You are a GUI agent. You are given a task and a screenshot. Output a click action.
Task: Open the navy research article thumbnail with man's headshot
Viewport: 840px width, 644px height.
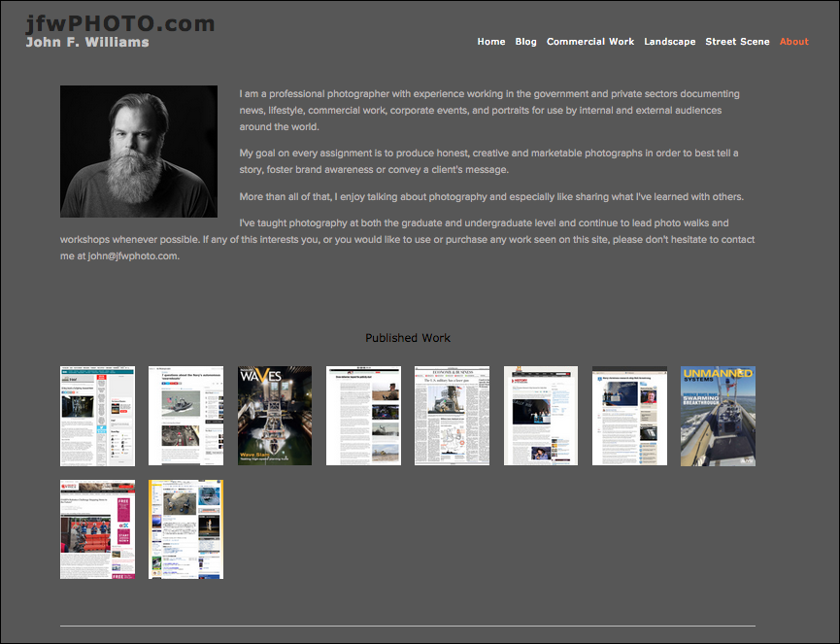coord(629,416)
